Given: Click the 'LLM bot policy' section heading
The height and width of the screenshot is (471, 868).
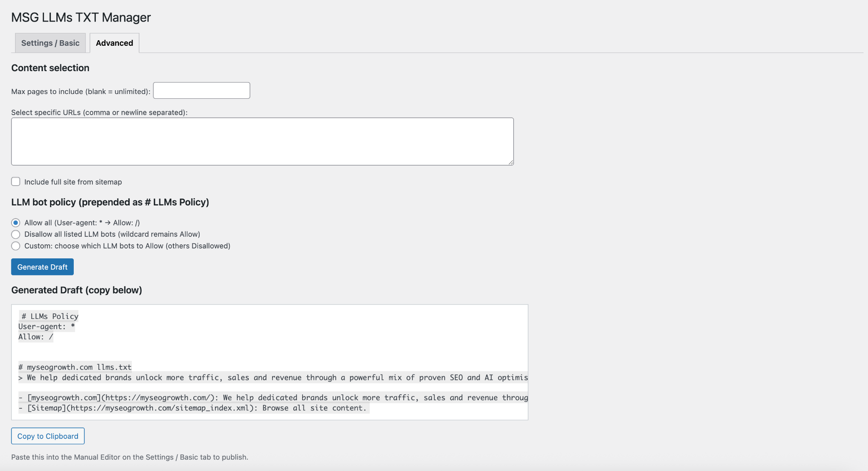Looking at the screenshot, I should 110,202.
